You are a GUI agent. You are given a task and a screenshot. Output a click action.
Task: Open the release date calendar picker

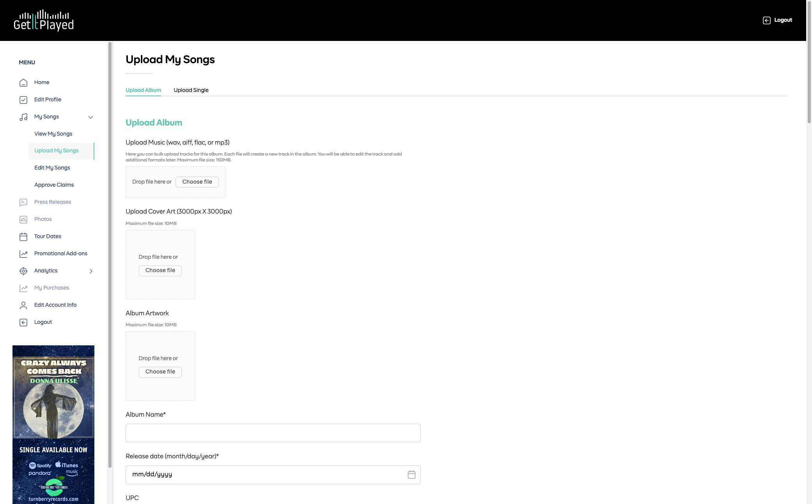pyautogui.click(x=411, y=474)
